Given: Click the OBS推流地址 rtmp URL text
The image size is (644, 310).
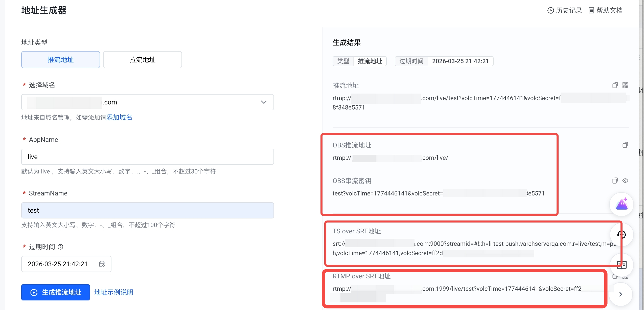Looking at the screenshot, I should 390,158.
